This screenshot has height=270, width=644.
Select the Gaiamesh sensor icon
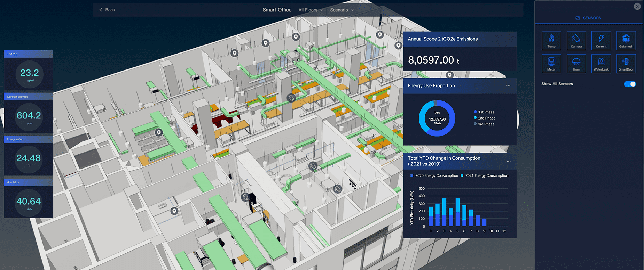(626, 41)
